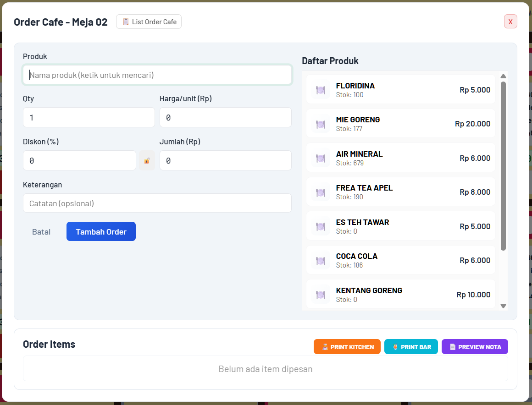Open List Order Cafe
The width and height of the screenshot is (532, 405).
click(x=149, y=22)
